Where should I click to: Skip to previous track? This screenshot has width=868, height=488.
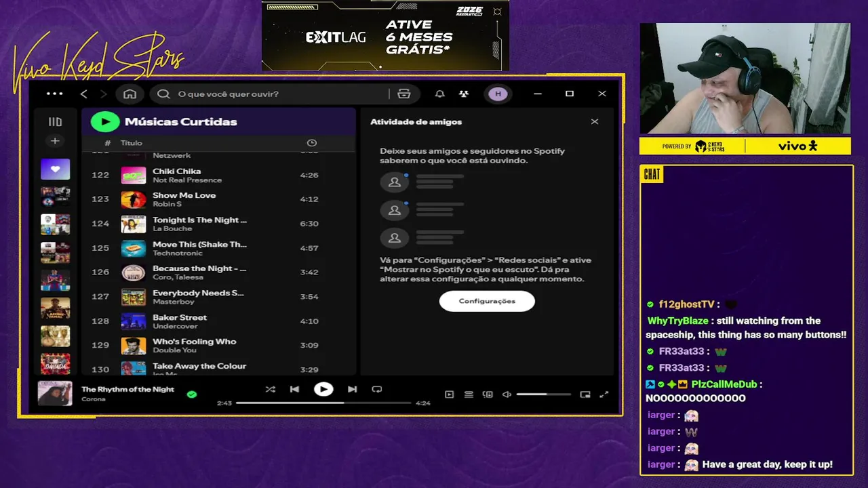(x=294, y=389)
